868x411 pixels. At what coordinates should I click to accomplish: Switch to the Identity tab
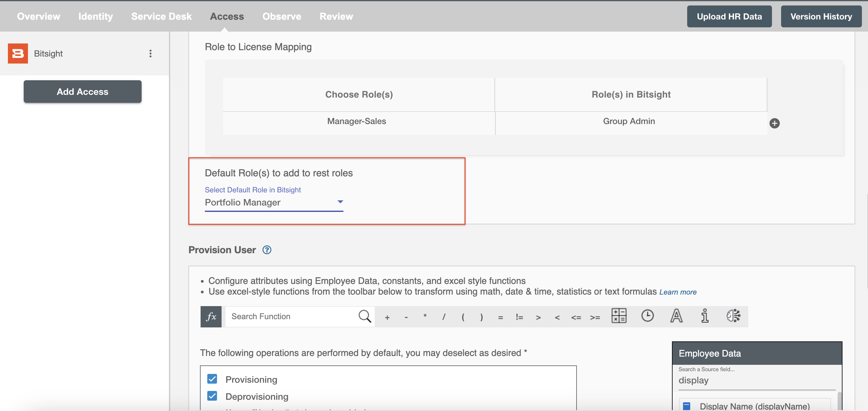[x=95, y=15]
